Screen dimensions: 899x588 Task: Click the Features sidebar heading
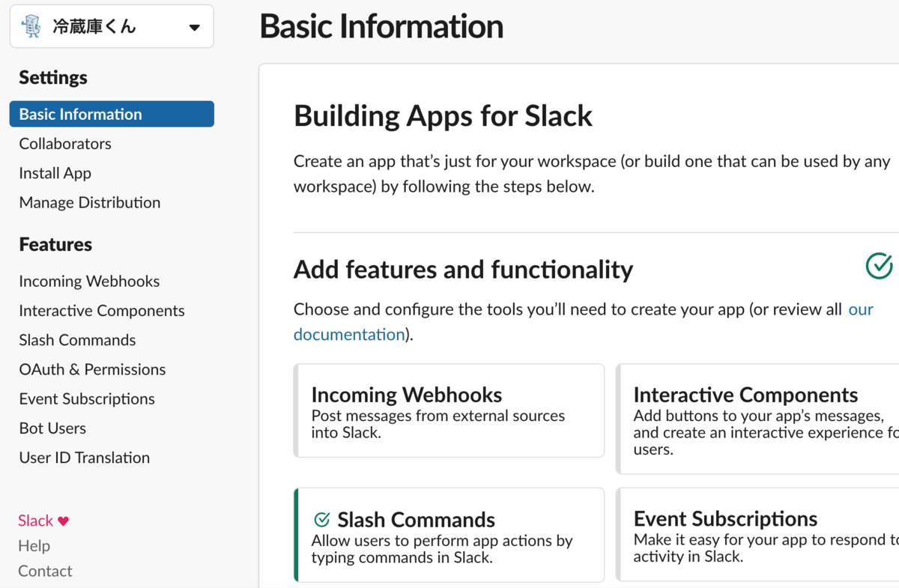click(55, 245)
